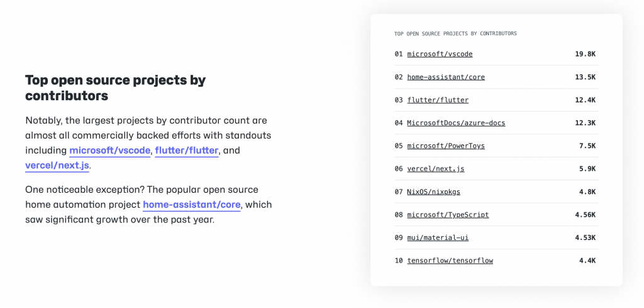Viewport: 644px width, 308px height.
Task: Click the bold section heading about contributors
Action: pyautogui.click(x=115, y=88)
